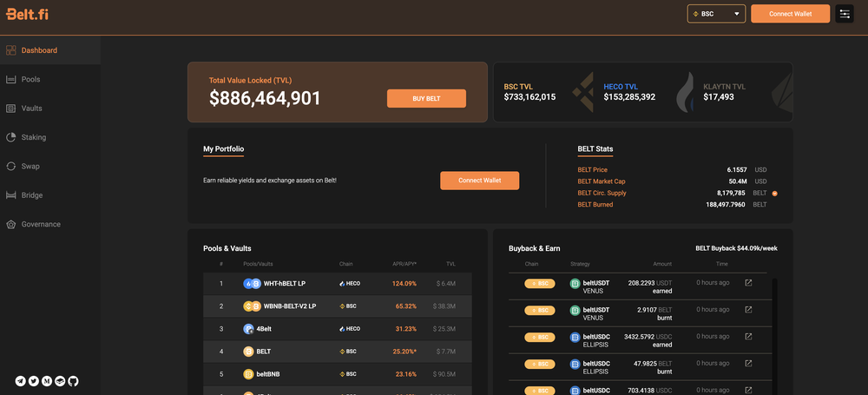
Task: Open Vaults in the sidebar
Action: (50, 108)
